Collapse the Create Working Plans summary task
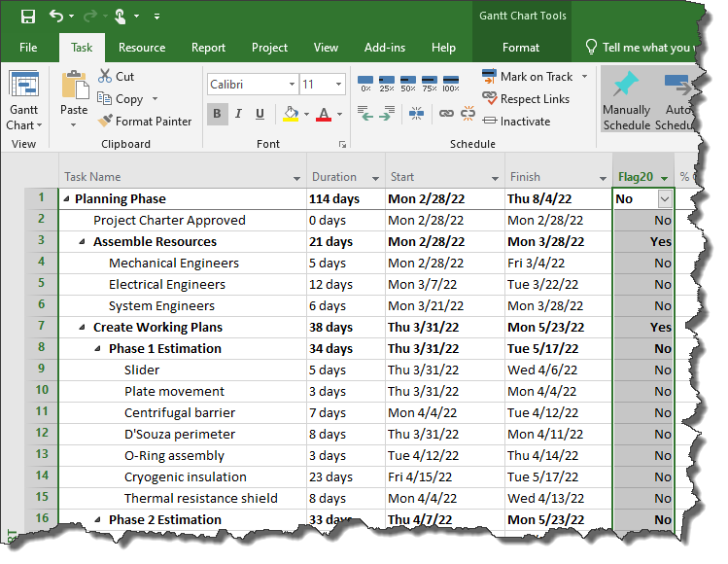Image resolution: width=728 pixels, height=564 pixels. pos(83,327)
